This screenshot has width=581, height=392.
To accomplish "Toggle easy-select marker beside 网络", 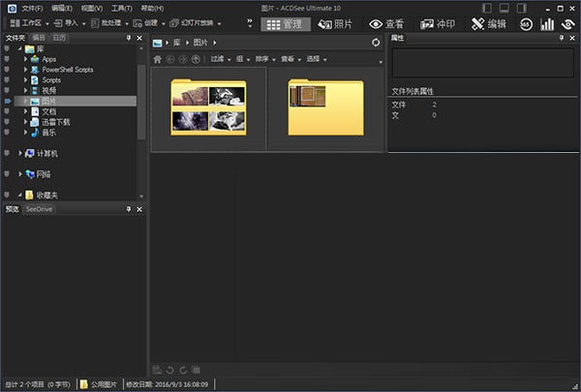I will point(7,174).
